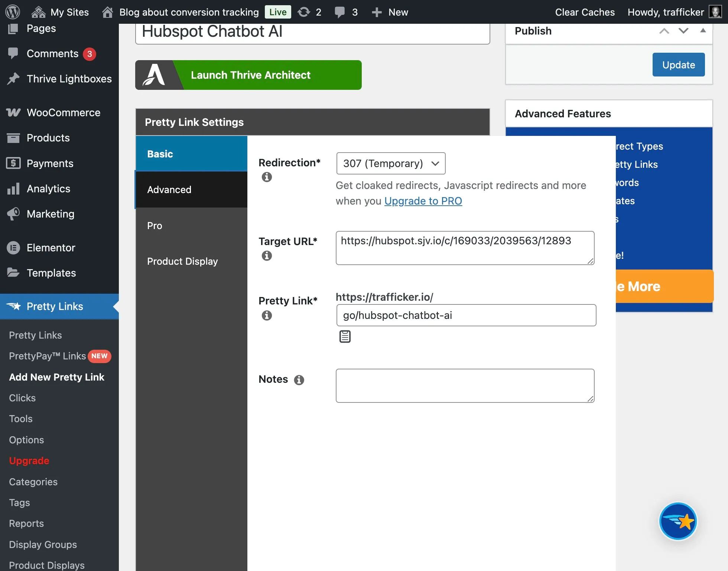Click the Target URL info icon
Viewport: 728px width, 571px height.
click(x=267, y=256)
